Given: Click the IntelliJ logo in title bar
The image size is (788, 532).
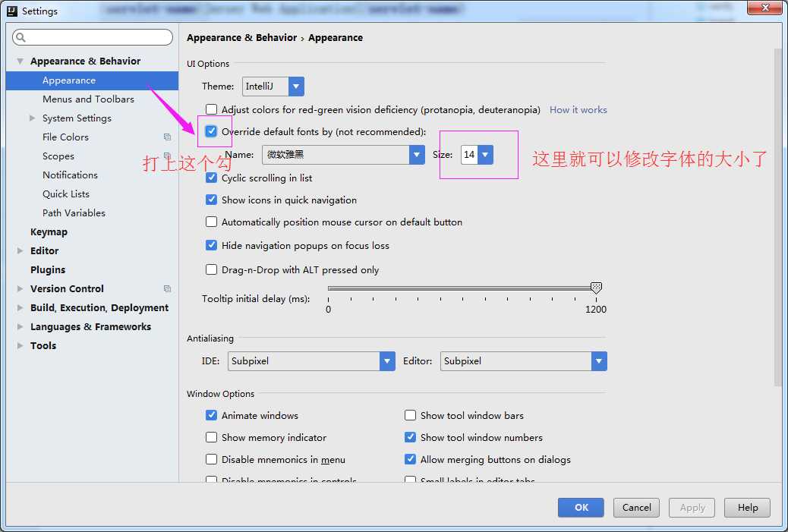Looking at the screenshot, I should click(x=11, y=11).
